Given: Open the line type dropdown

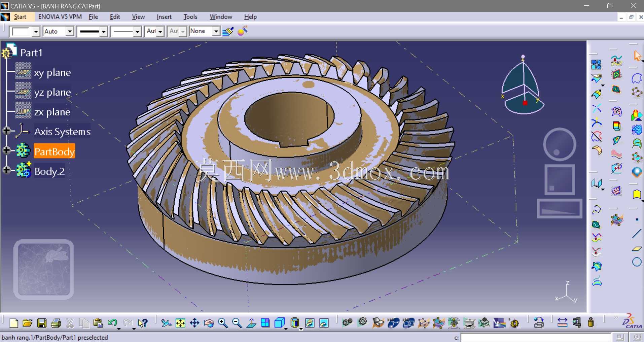Looking at the screenshot, I should point(137,32).
